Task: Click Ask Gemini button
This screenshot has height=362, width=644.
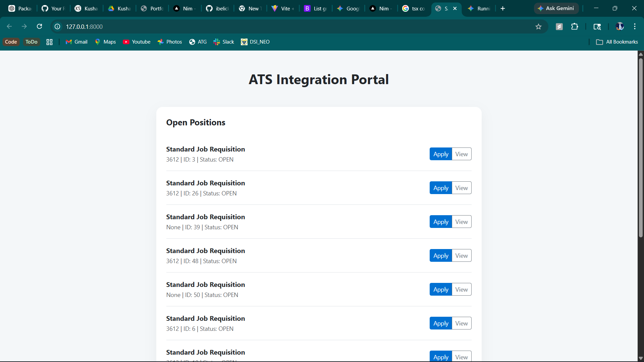Action: 556,8
